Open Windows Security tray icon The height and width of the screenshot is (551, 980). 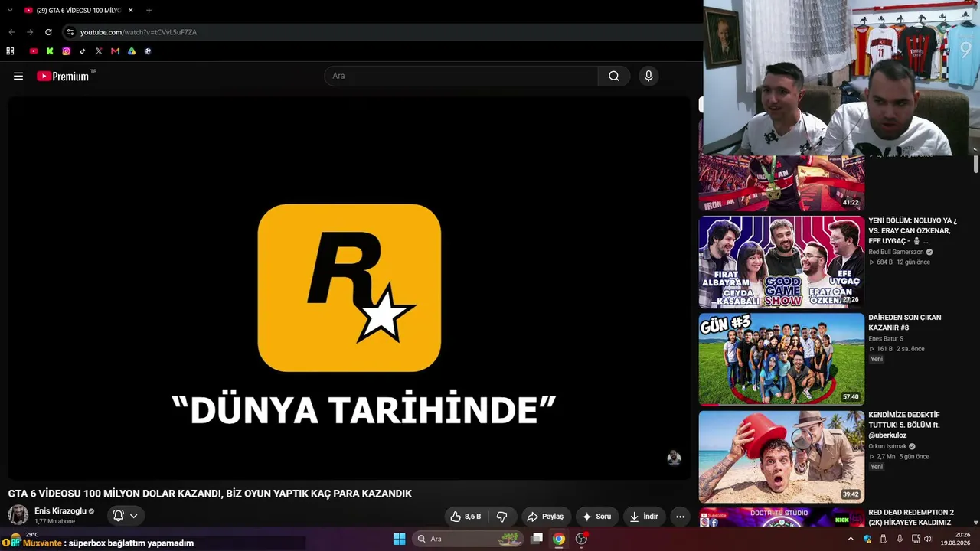pos(867,539)
